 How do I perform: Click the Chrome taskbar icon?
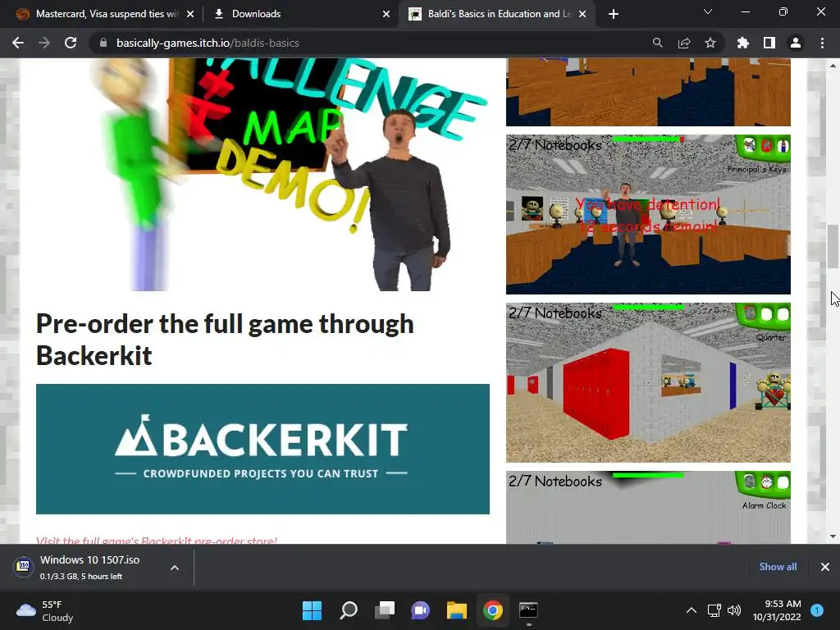coord(492,610)
